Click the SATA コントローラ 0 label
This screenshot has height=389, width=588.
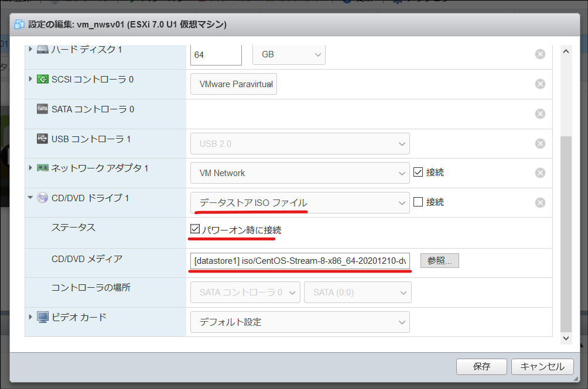(93, 109)
